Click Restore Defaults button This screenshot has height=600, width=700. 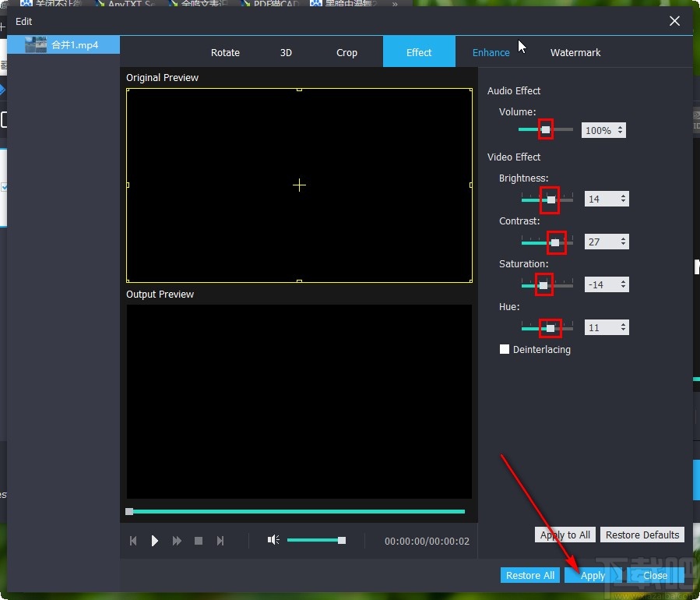click(642, 535)
